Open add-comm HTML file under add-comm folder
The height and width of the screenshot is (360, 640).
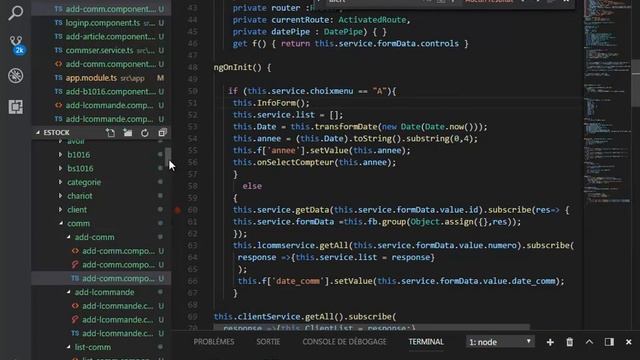tap(101, 251)
